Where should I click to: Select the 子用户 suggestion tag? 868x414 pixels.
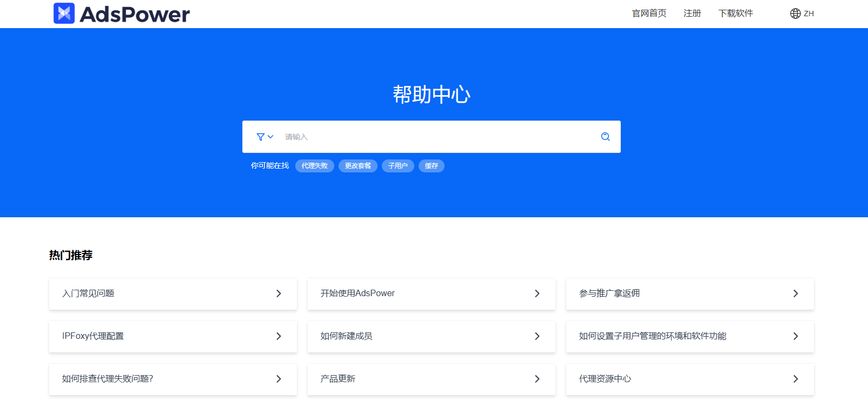coord(398,166)
